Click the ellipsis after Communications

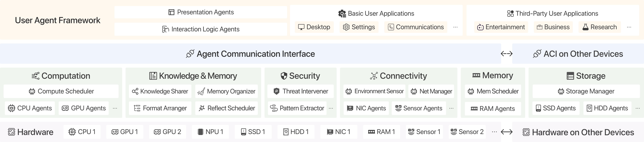(x=455, y=27)
